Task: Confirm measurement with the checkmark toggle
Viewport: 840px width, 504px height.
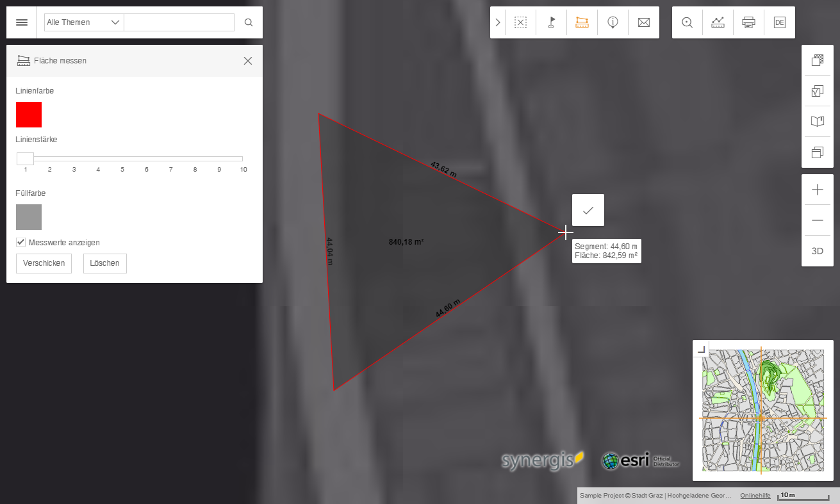Action: 588,209
